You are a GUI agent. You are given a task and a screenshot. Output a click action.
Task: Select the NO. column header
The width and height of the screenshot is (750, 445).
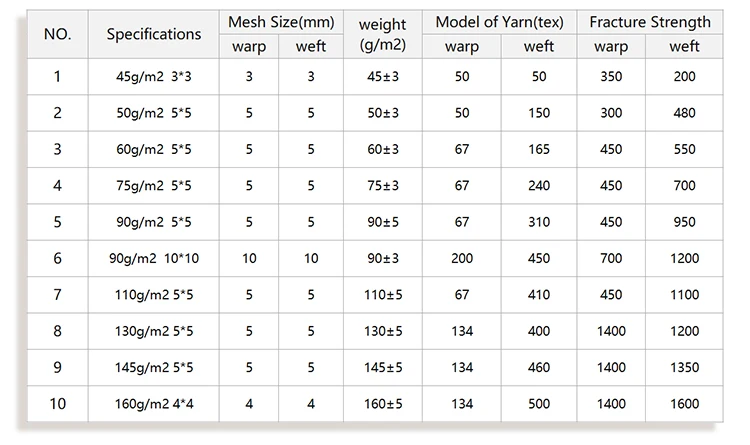coord(57,34)
